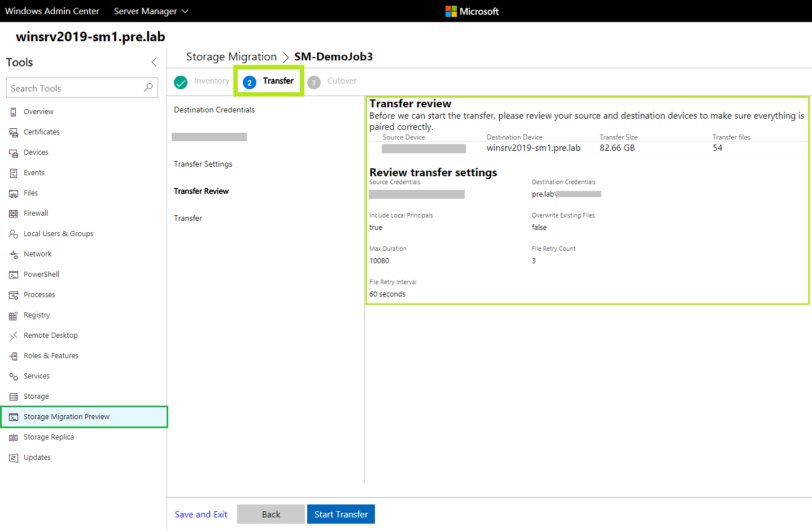Click the Destination Device column header
Viewport: 812px width, 531px height.
pos(514,137)
